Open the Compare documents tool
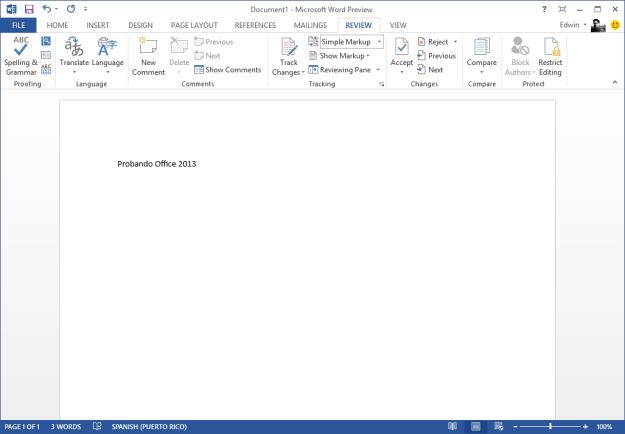This screenshot has height=434, width=625. click(x=482, y=56)
